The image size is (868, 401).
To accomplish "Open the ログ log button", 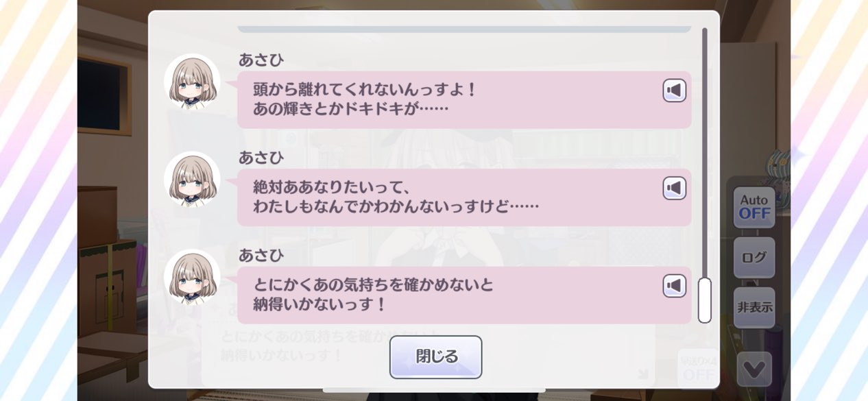I will point(754,258).
